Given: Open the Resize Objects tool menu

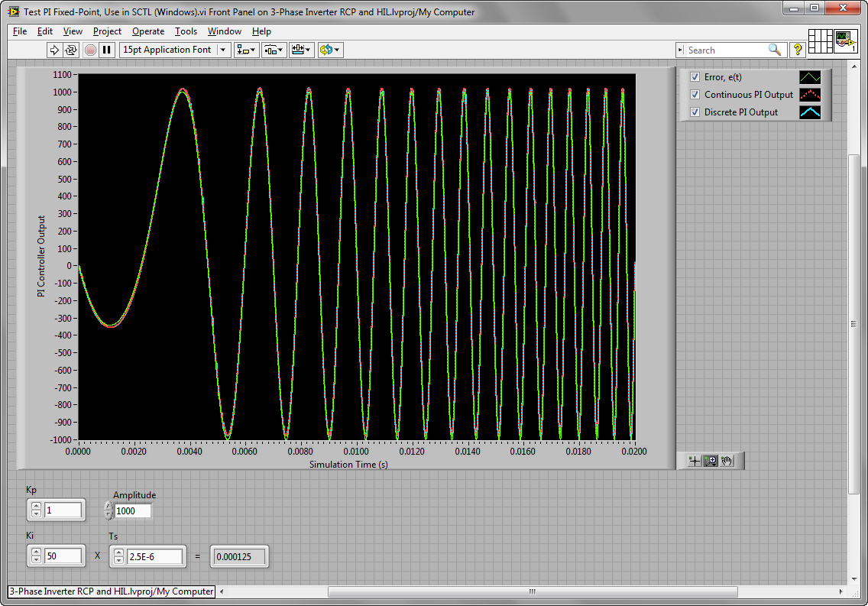Looking at the screenshot, I should point(302,50).
